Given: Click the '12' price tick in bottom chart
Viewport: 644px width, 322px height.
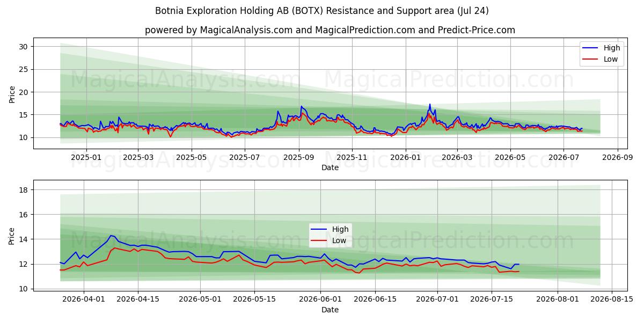Looking at the screenshot, I should click(x=24, y=264).
